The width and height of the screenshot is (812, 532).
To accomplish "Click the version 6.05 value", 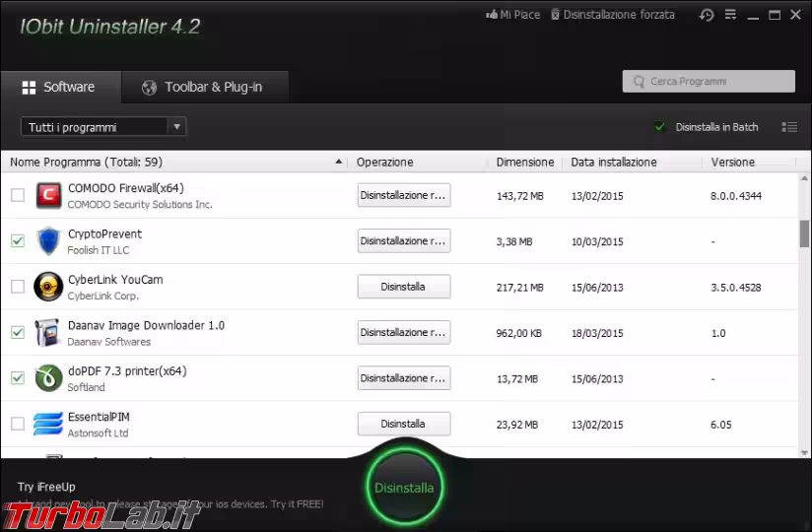I will tap(721, 425).
